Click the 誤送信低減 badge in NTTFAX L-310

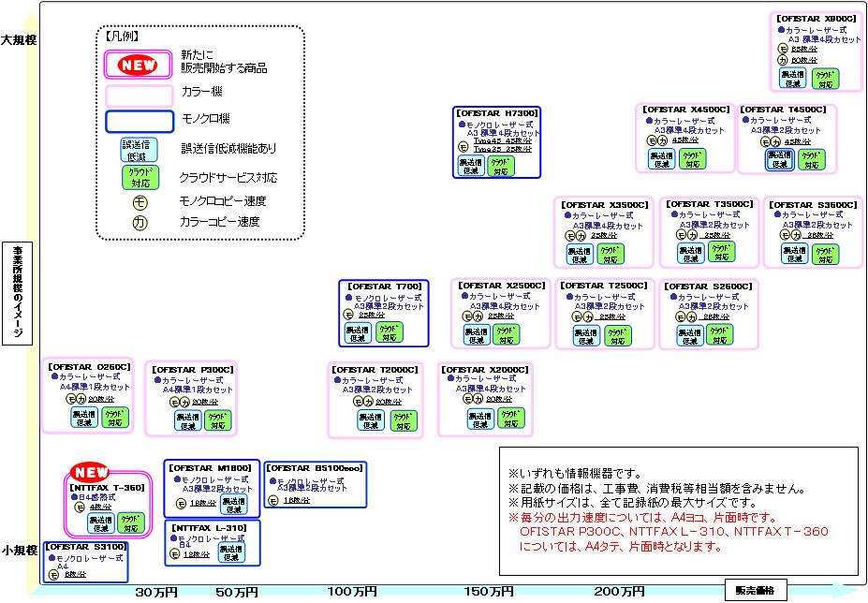(x=231, y=552)
